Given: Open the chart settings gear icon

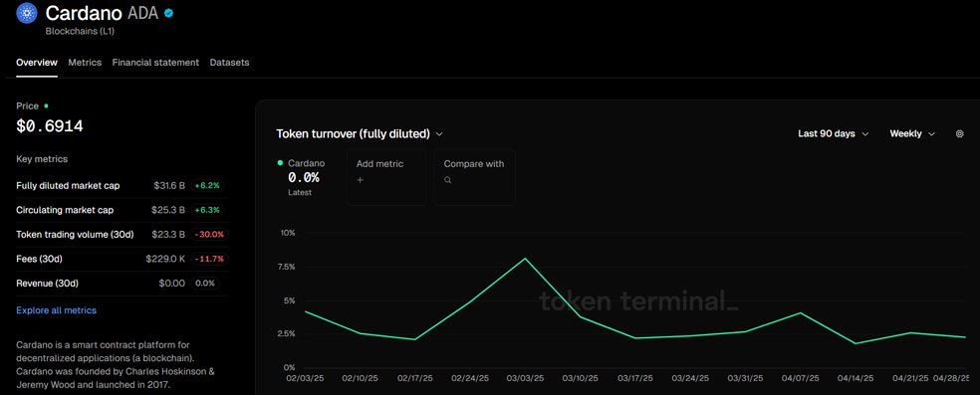Looking at the screenshot, I should [960, 133].
